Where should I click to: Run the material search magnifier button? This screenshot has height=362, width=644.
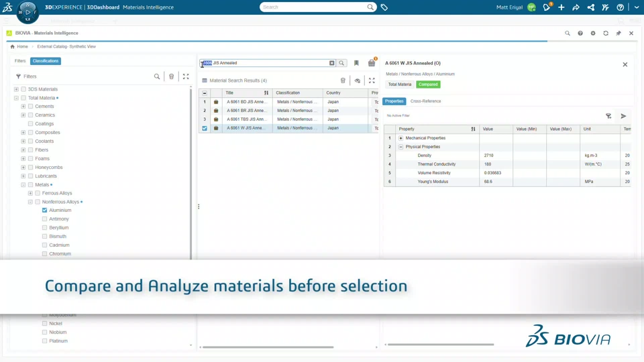pos(341,63)
